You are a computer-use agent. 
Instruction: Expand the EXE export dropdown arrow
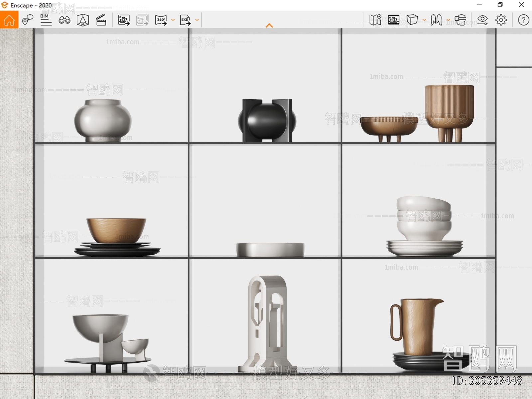(197, 20)
